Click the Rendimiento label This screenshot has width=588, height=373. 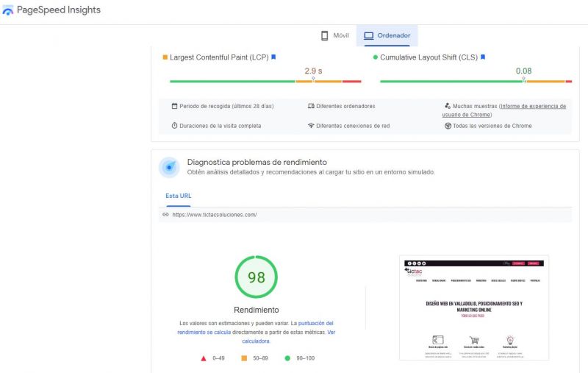pyautogui.click(x=256, y=310)
